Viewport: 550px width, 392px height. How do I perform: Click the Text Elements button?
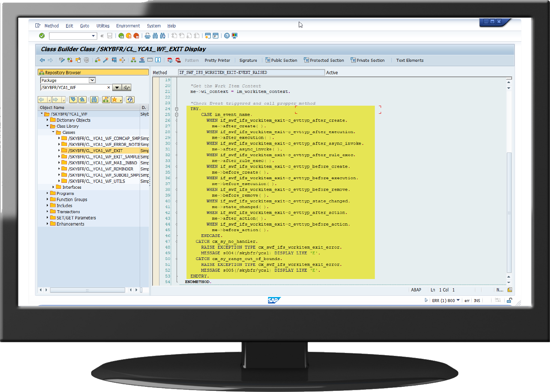tap(410, 60)
